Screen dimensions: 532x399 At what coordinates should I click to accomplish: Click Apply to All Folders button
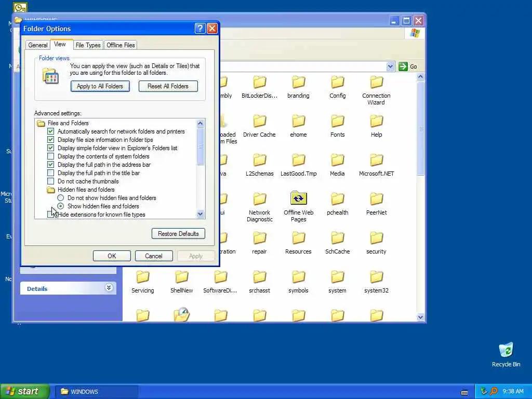(x=100, y=86)
